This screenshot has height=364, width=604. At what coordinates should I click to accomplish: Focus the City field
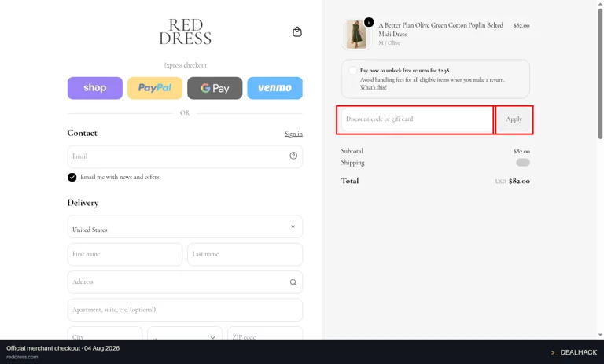point(105,333)
